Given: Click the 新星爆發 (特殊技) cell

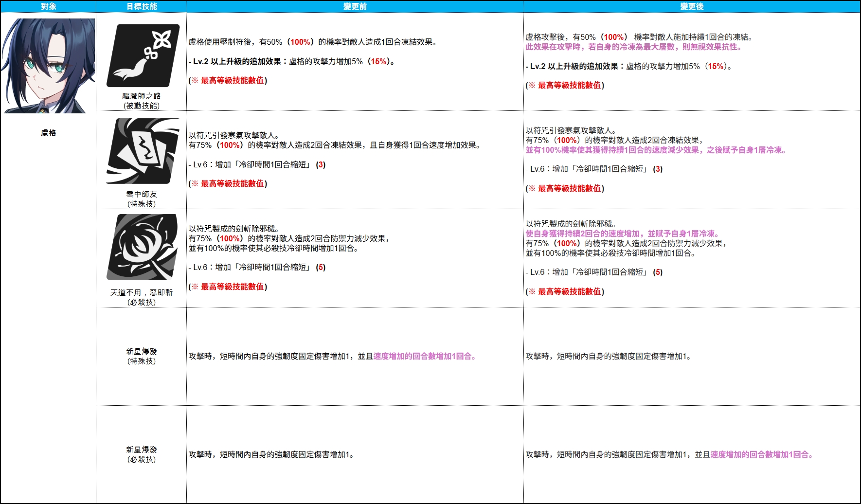Looking at the screenshot, I should pyautogui.click(x=142, y=356).
